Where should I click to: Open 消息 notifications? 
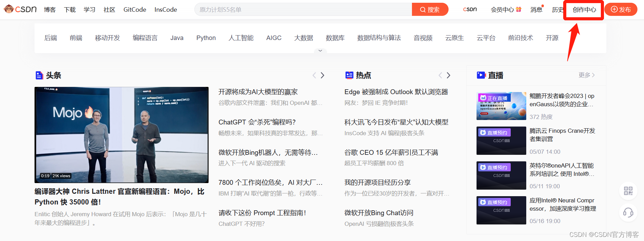pos(536,10)
